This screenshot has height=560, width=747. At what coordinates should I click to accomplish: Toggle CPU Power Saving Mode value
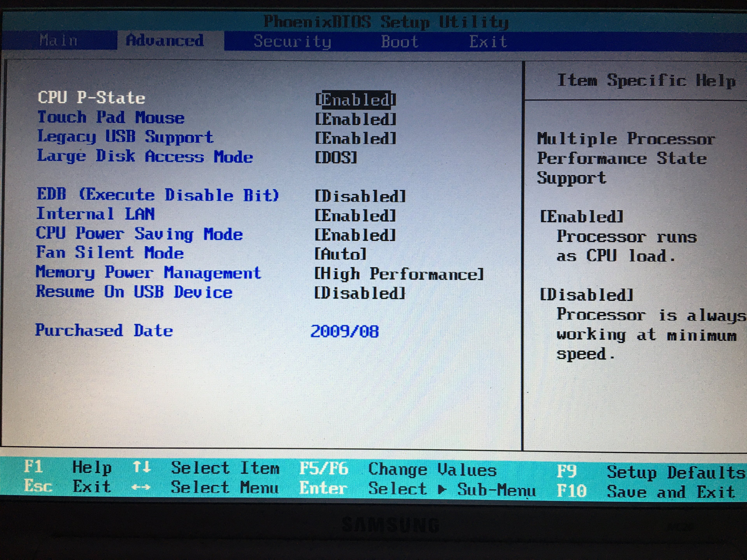point(355,235)
